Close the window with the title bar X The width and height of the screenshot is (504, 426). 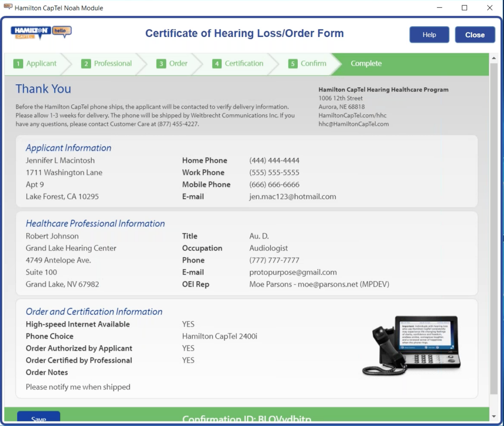pyautogui.click(x=490, y=8)
